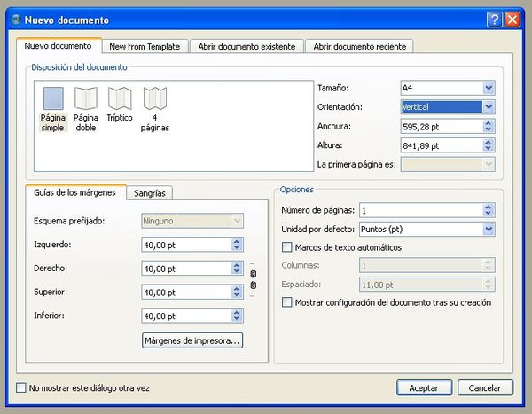This screenshot has width=532, height=414.
Task: Check No mostrar este diálogo otra vez
Action: point(21,387)
